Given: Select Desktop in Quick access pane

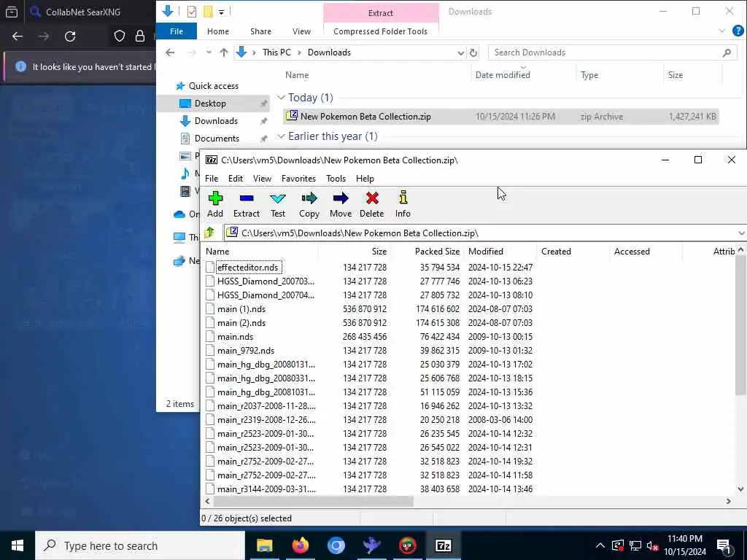Looking at the screenshot, I should point(210,104).
